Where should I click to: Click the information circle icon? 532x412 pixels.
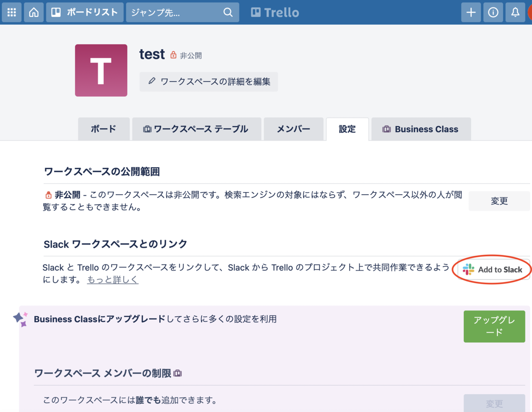tap(493, 12)
